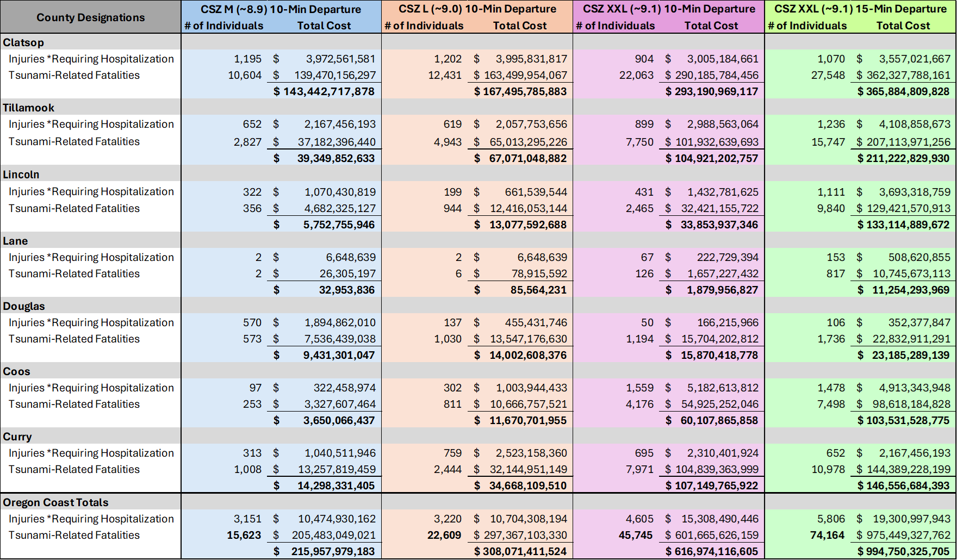The height and width of the screenshot is (560, 957).
Task: Click the Coos county row label
Action: pyautogui.click(x=17, y=371)
